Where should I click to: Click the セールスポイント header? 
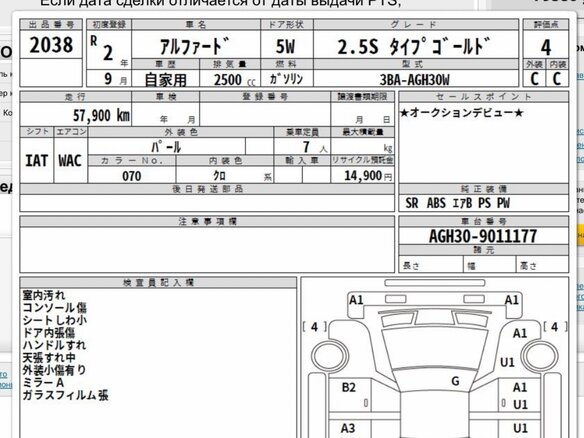[x=483, y=97]
